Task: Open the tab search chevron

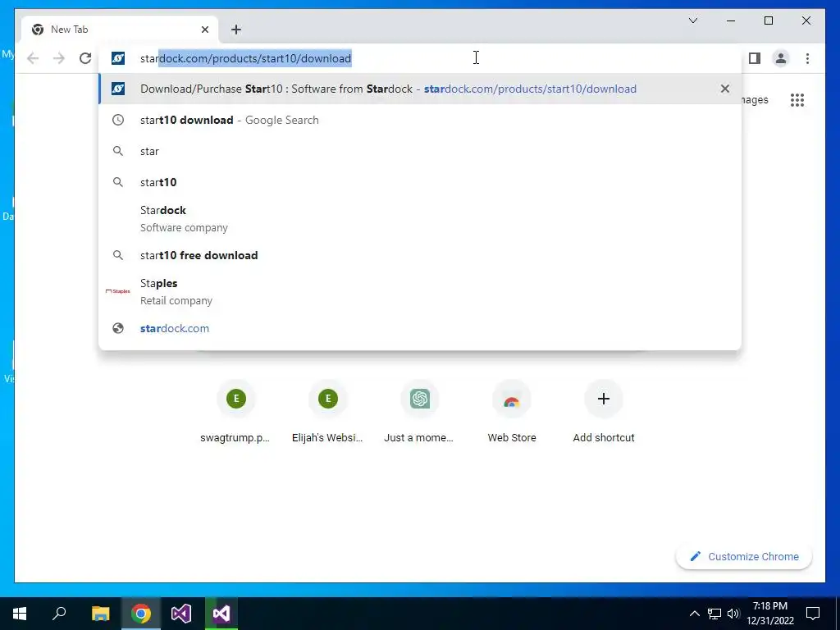Action: [x=692, y=21]
